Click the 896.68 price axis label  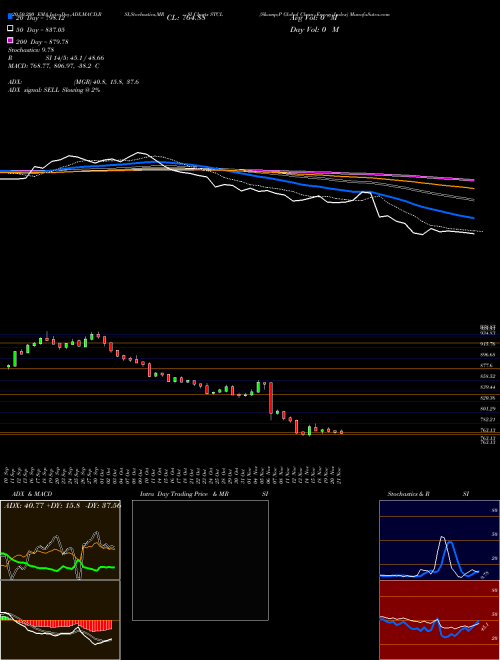[489, 355]
